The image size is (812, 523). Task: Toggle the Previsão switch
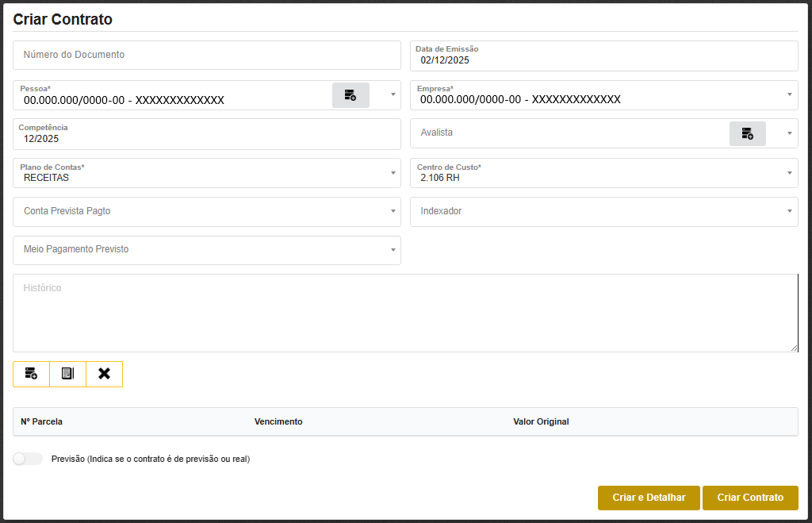tap(28, 459)
